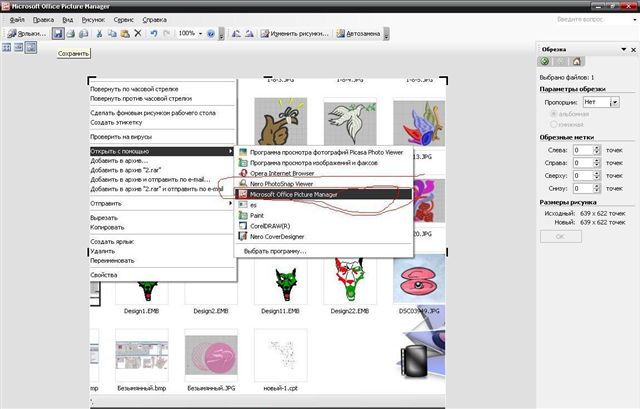640x409 pixels.
Task: Switch to Single Picture view
Action: 31,48
